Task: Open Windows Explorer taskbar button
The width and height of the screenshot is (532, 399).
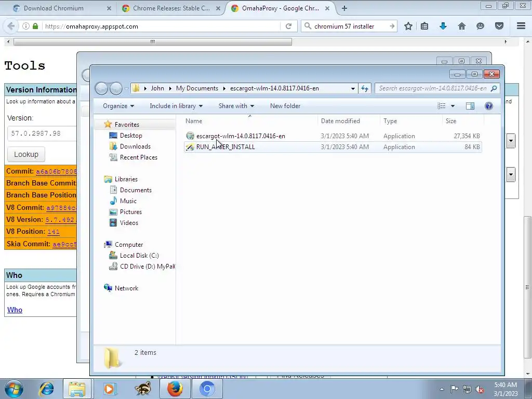Action: tap(77, 389)
